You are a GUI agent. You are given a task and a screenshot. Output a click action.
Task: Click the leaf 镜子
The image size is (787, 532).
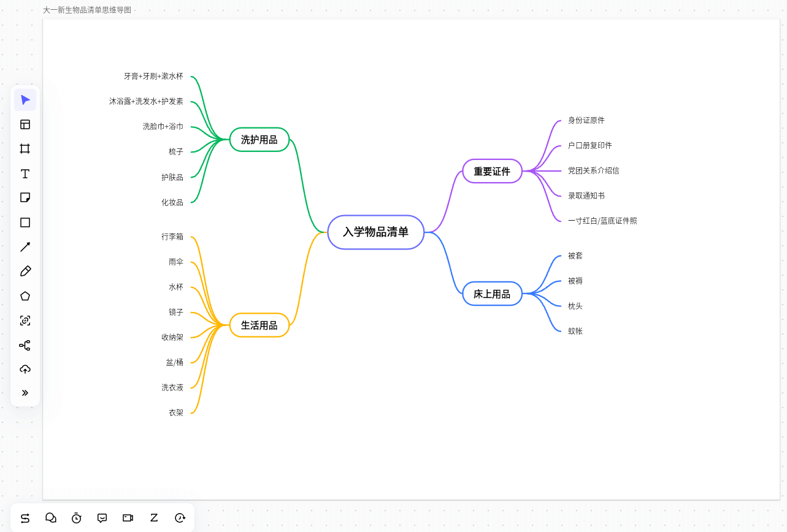176,312
